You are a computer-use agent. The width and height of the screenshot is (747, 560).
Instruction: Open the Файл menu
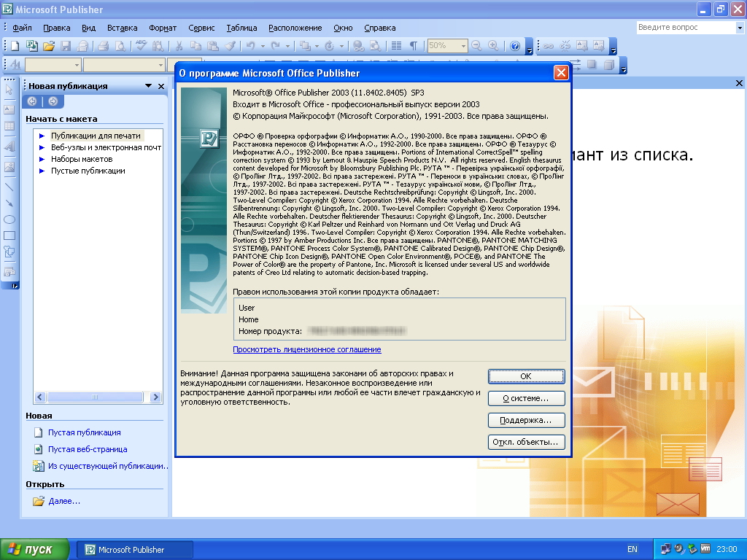tap(22, 28)
